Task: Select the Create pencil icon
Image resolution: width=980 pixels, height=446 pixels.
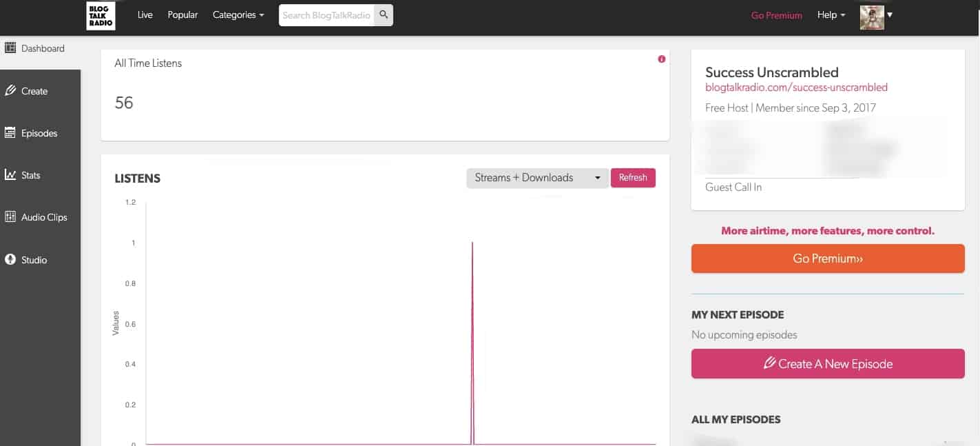Action: coord(10,90)
